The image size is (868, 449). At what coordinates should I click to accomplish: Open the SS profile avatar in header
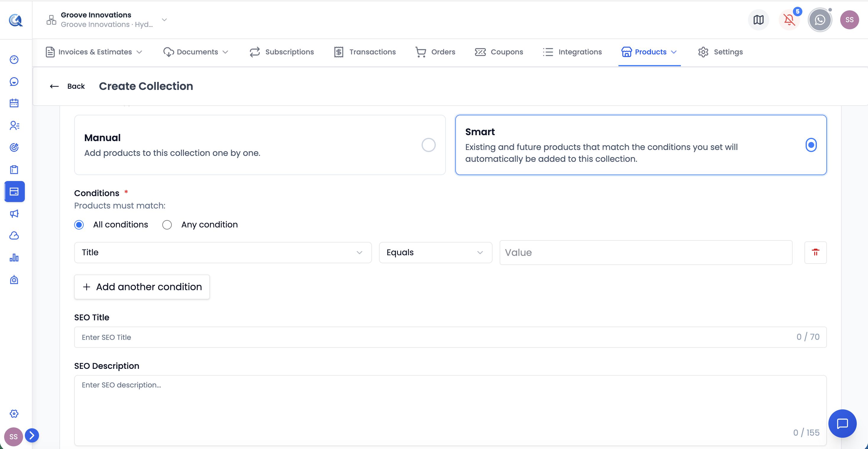(x=849, y=20)
